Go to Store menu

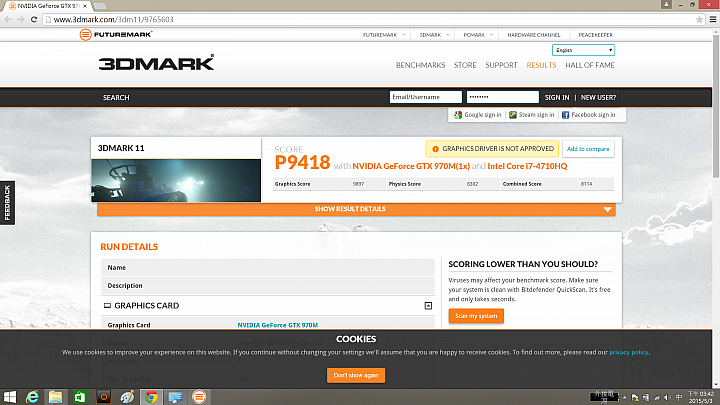tap(465, 65)
